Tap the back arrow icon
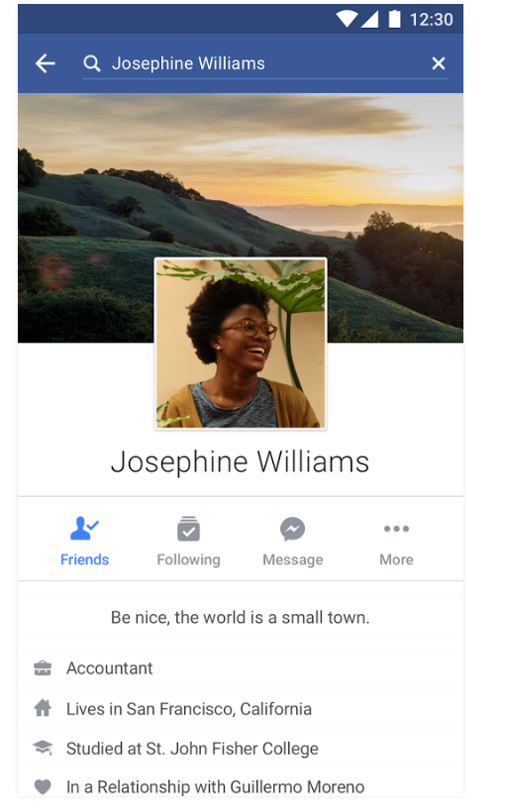This screenshot has width=505, height=812. click(46, 63)
